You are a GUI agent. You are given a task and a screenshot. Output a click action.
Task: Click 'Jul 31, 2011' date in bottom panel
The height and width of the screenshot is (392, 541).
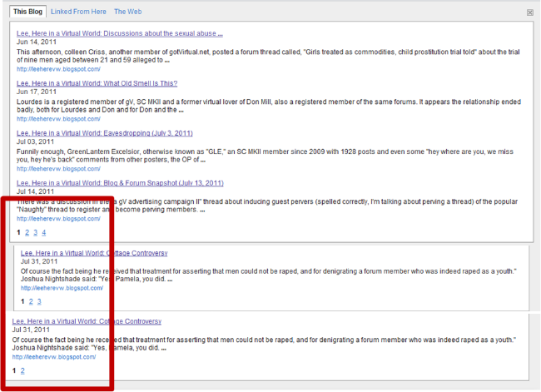pos(31,330)
